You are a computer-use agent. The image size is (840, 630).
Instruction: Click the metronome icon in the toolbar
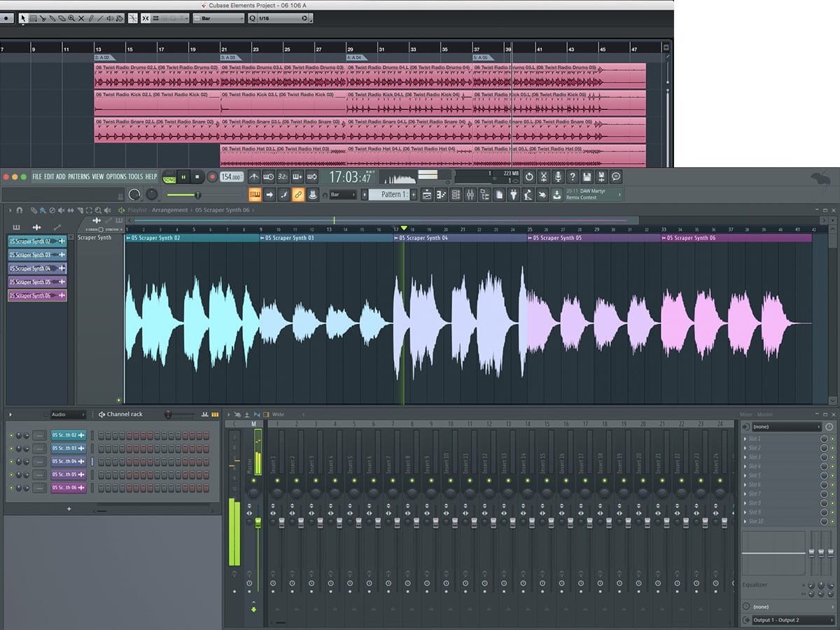(254, 177)
